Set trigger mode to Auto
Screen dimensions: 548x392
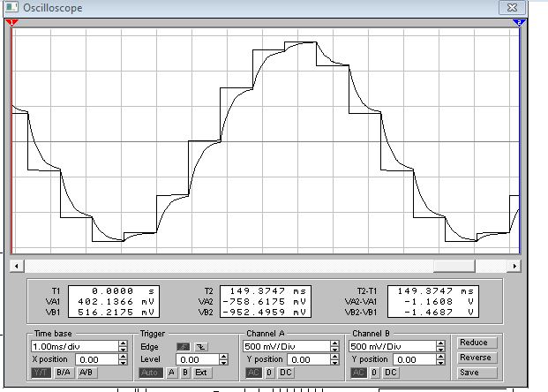(150, 373)
